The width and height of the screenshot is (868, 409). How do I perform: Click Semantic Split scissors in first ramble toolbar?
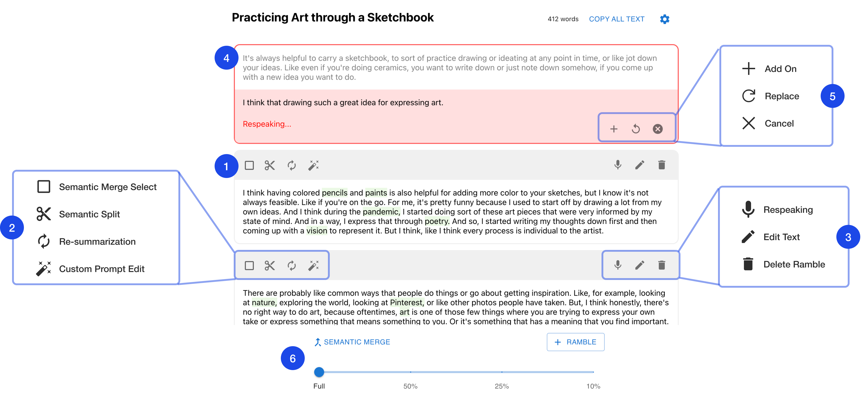click(x=269, y=165)
